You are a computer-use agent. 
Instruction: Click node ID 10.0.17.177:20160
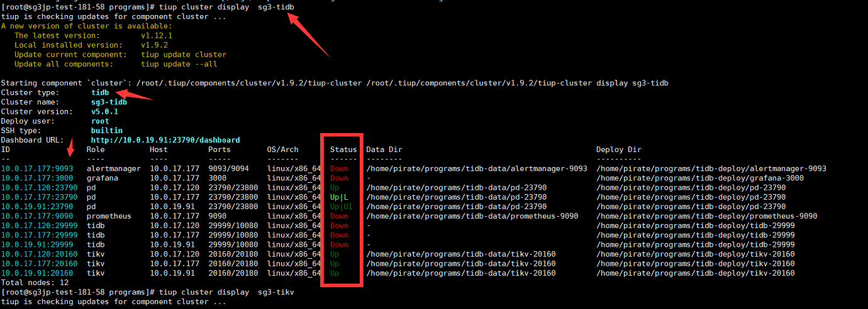pos(40,264)
